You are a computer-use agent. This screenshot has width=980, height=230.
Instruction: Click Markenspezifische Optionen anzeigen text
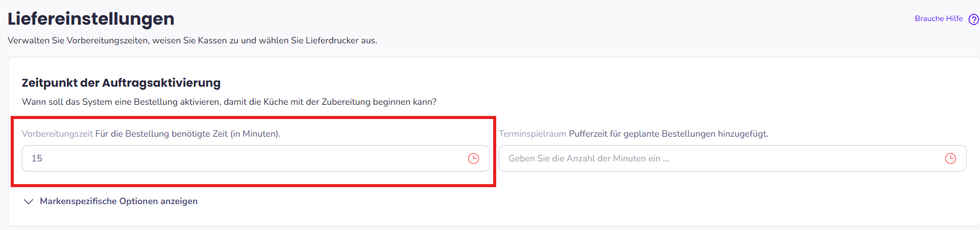click(119, 201)
